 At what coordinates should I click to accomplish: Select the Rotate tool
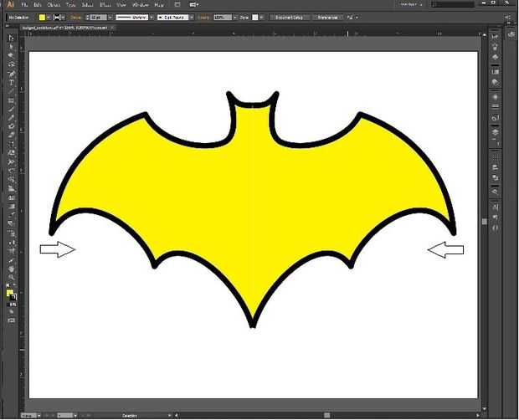11,144
